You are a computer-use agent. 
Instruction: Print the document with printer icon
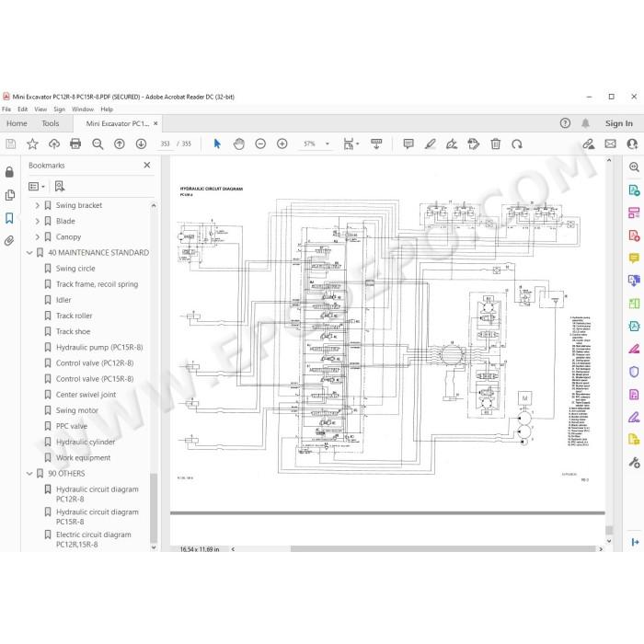75,144
